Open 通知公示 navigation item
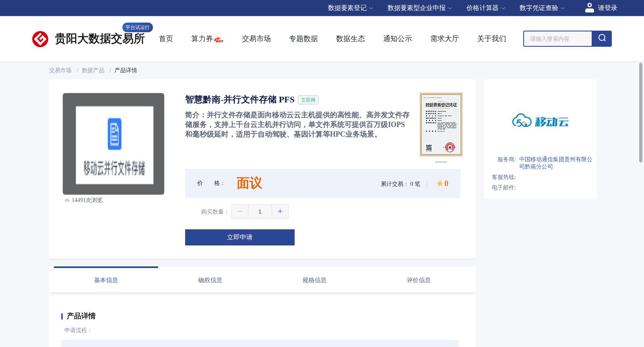 point(398,39)
